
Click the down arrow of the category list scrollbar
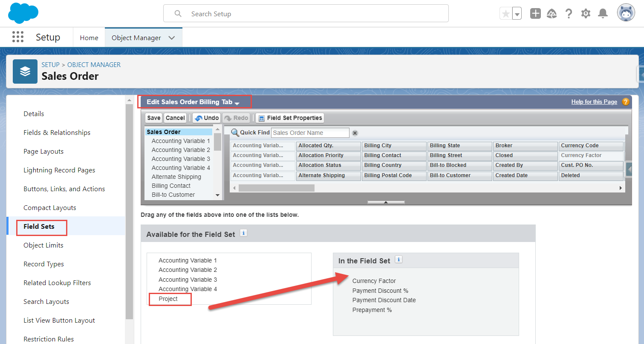tap(217, 195)
